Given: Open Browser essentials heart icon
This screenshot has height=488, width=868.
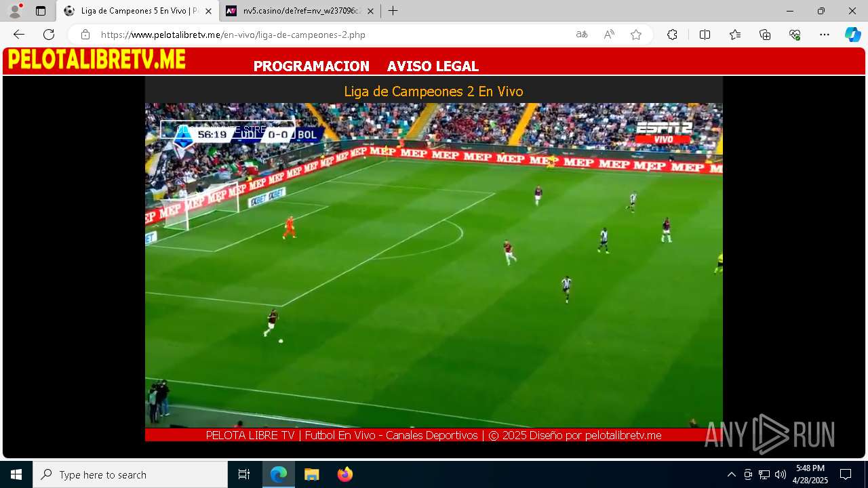Looking at the screenshot, I should pyautogui.click(x=795, y=35).
